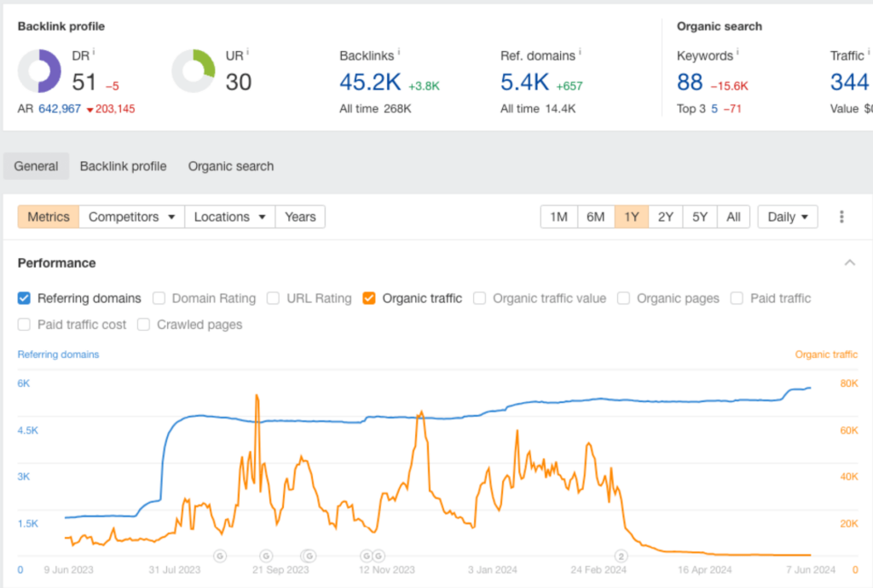Select the 5Y time range button
Image resolution: width=873 pixels, height=588 pixels.
click(x=699, y=216)
